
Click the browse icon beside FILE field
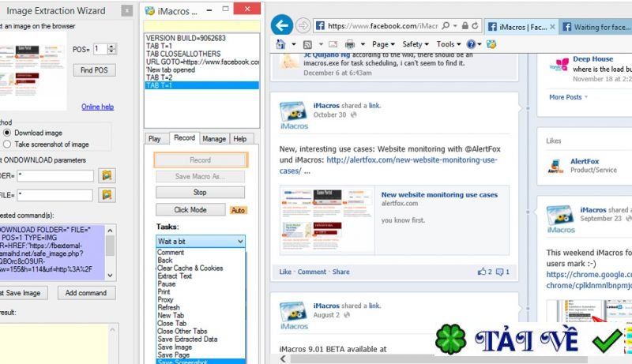107,195
